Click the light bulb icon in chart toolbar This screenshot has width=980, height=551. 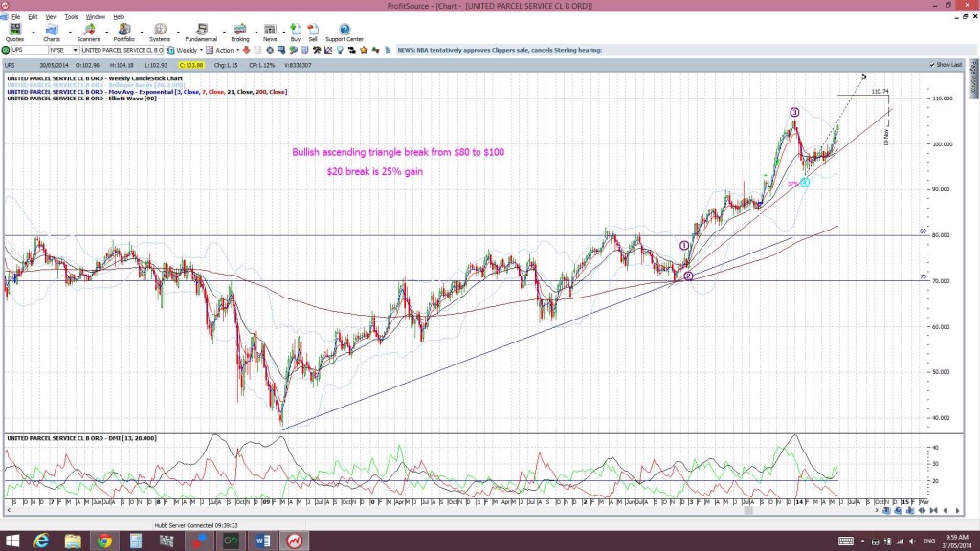[x=340, y=50]
